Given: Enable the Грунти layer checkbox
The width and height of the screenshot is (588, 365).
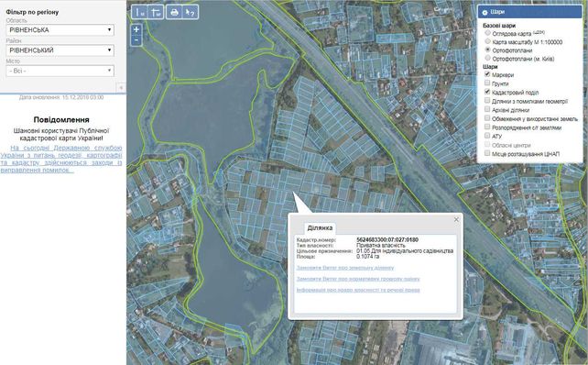Looking at the screenshot, I should tap(487, 83).
